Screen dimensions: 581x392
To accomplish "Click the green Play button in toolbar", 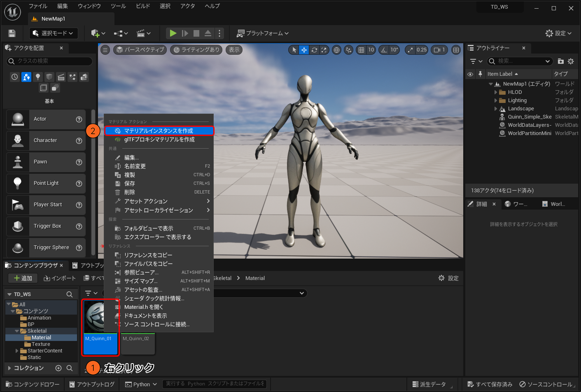I will pyautogui.click(x=173, y=33).
